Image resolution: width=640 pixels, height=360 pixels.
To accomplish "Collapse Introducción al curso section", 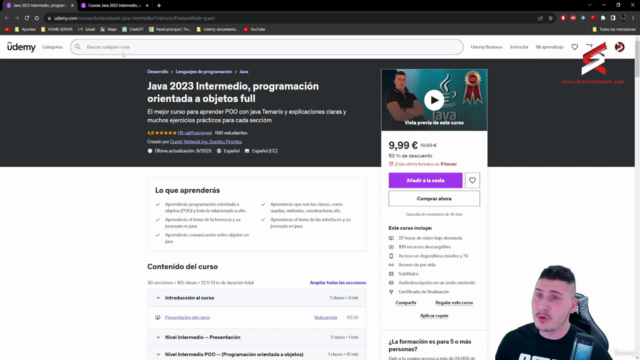I will tap(257, 298).
